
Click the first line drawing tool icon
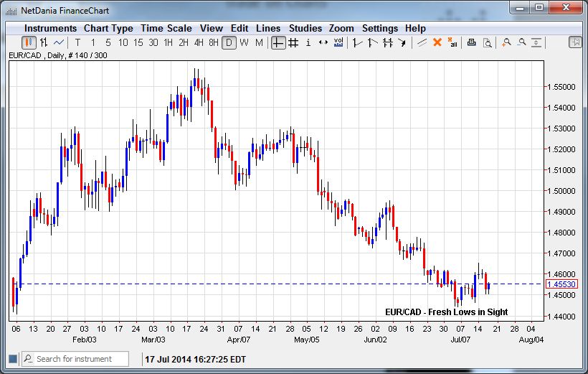click(x=357, y=43)
